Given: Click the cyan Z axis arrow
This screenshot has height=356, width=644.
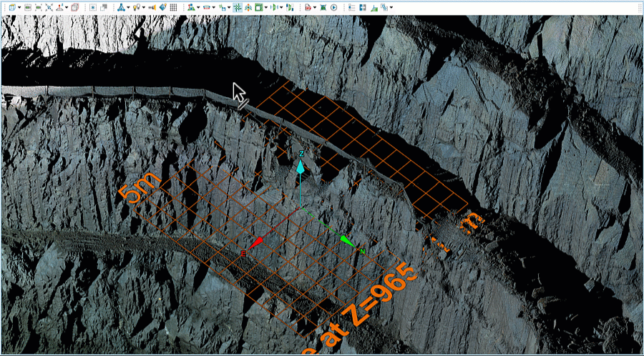Looking at the screenshot, I should [301, 167].
